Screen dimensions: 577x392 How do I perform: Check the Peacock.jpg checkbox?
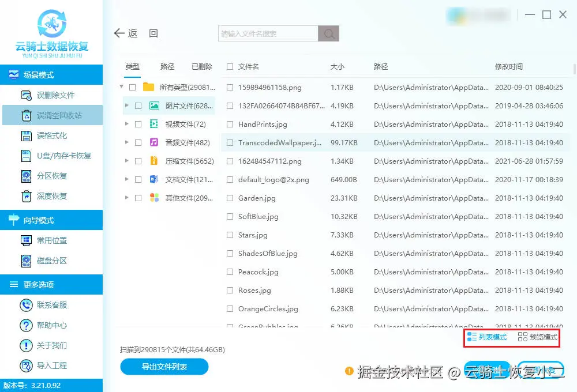[230, 272]
